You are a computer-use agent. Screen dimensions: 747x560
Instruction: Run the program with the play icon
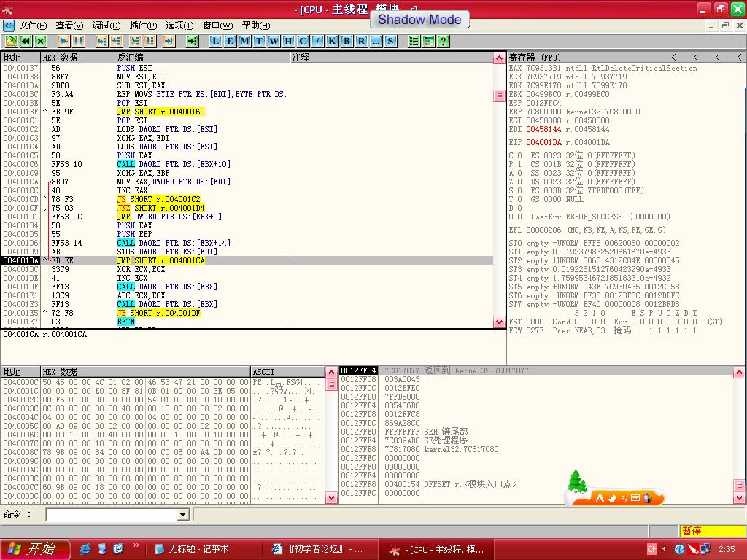64,41
